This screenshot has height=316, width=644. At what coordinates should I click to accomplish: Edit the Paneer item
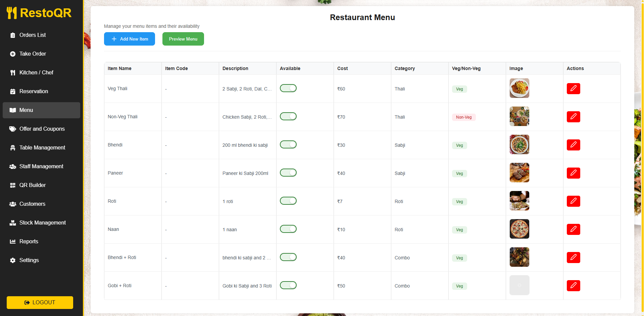point(573,173)
